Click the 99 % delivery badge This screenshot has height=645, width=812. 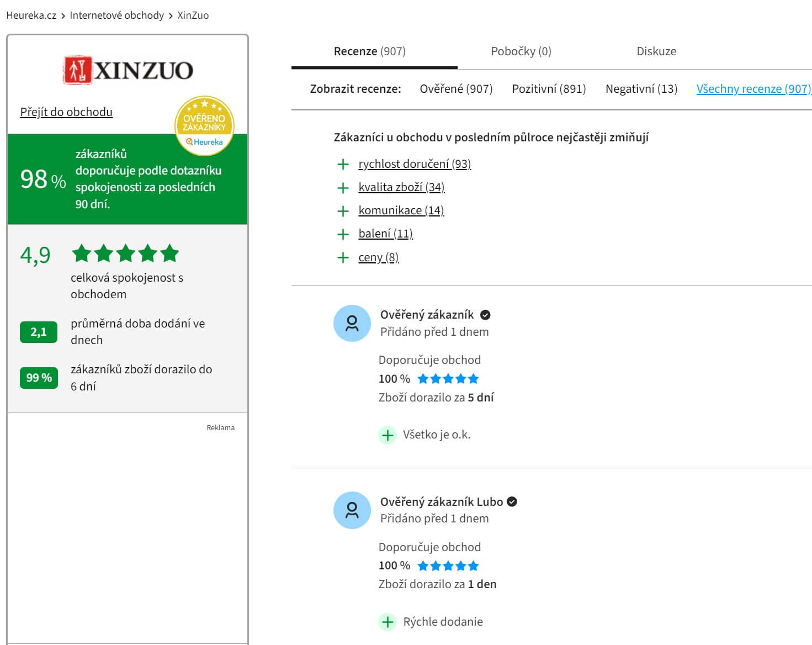click(x=39, y=378)
